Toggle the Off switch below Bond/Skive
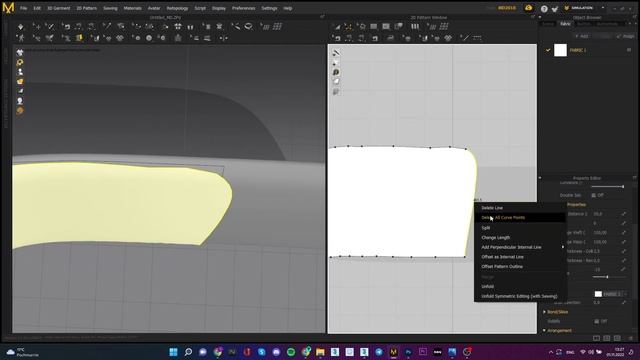The image size is (640, 360). click(x=600, y=321)
